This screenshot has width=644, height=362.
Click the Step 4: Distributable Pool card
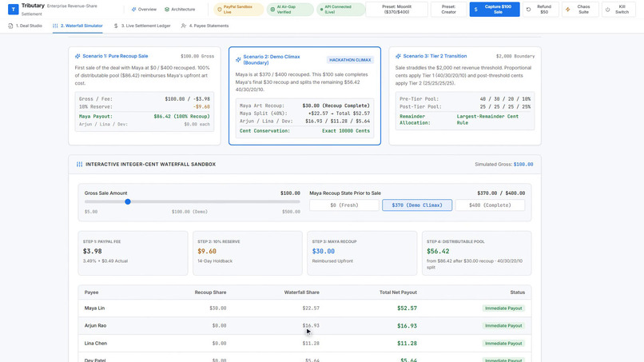[x=476, y=253]
